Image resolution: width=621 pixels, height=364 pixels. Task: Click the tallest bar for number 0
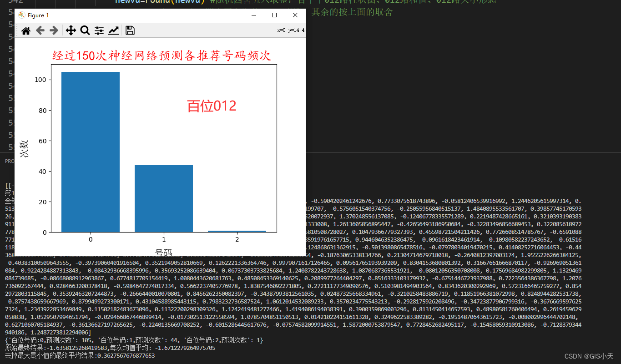(91, 152)
